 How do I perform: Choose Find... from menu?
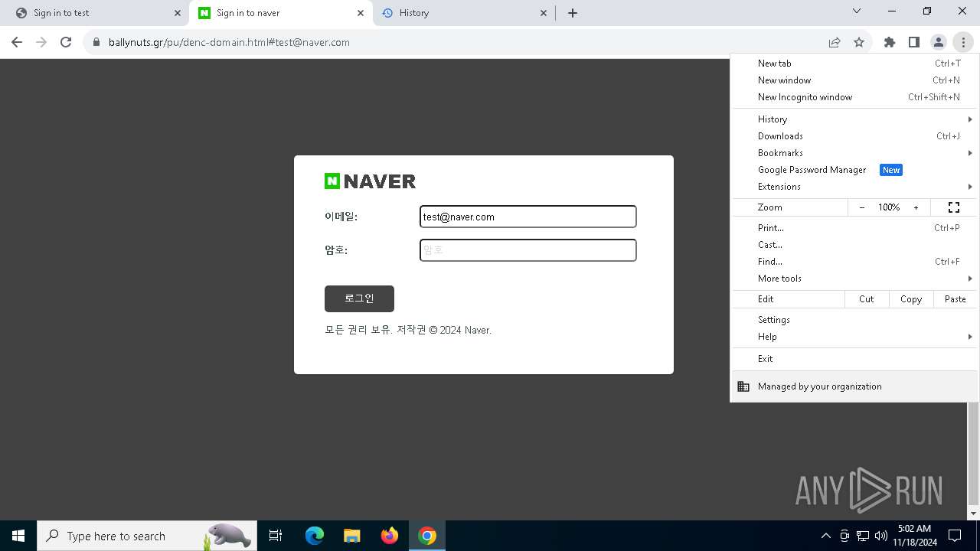click(854, 262)
